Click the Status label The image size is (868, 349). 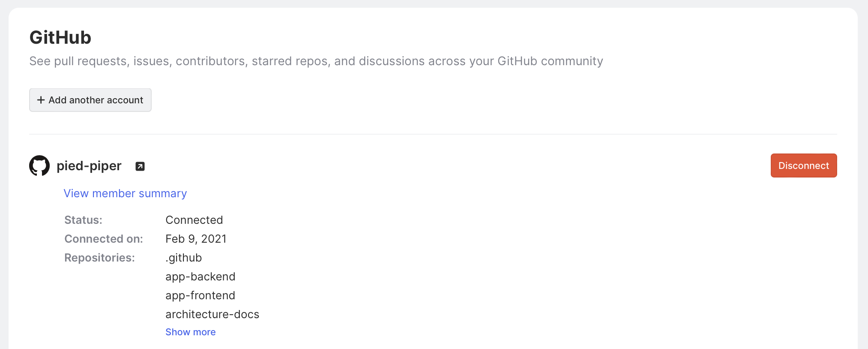point(83,220)
